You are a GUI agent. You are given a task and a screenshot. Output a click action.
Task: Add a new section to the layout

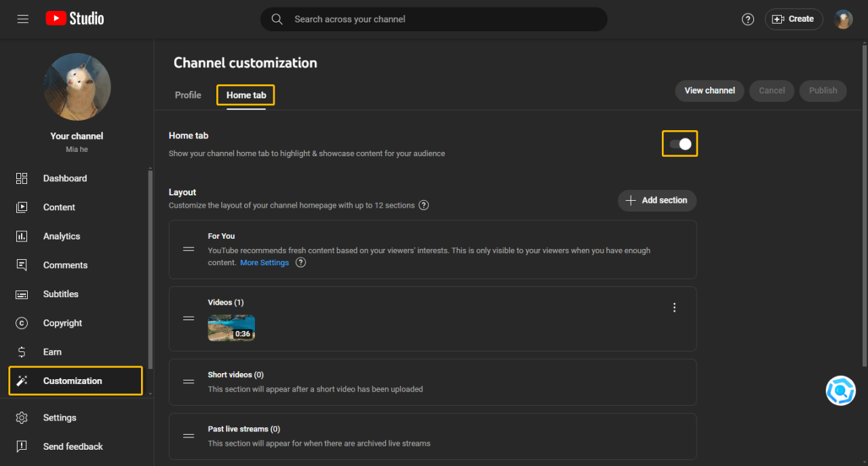pyautogui.click(x=656, y=200)
